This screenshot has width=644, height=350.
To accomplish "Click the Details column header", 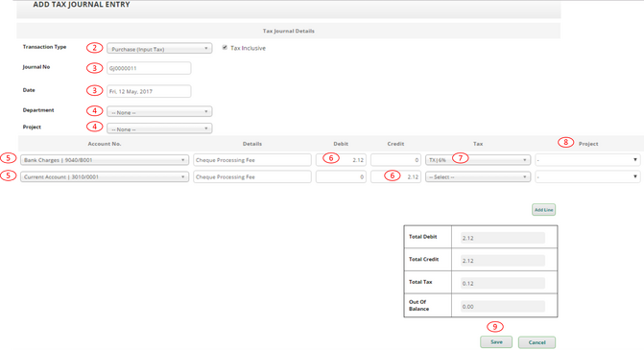I will pos(252,144).
